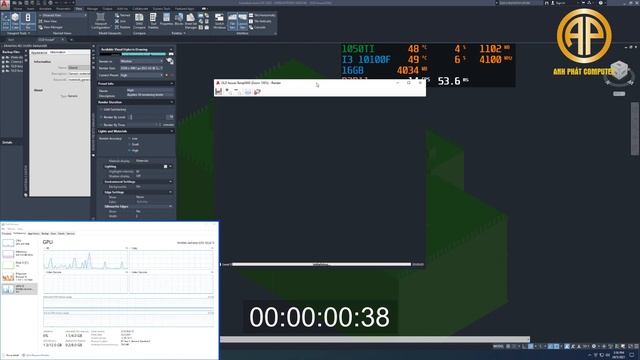Click Tile Horizontally in Interface panel
This screenshot has width=640, height=360.
click(262, 15)
